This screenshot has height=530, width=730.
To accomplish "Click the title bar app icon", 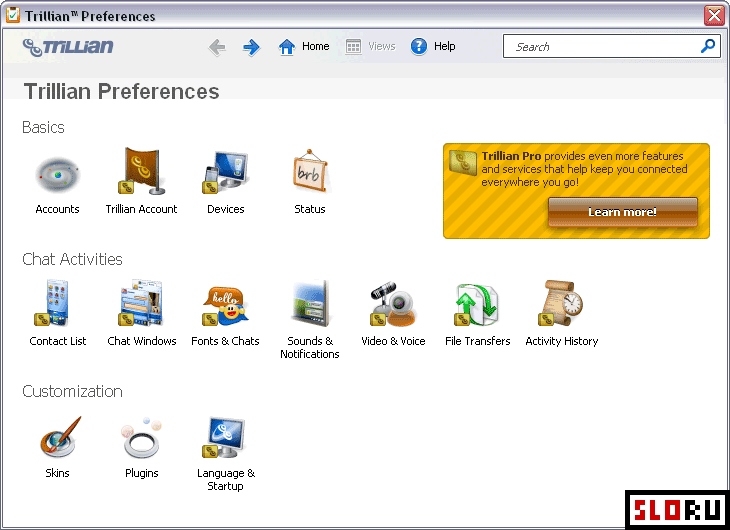I will point(13,15).
